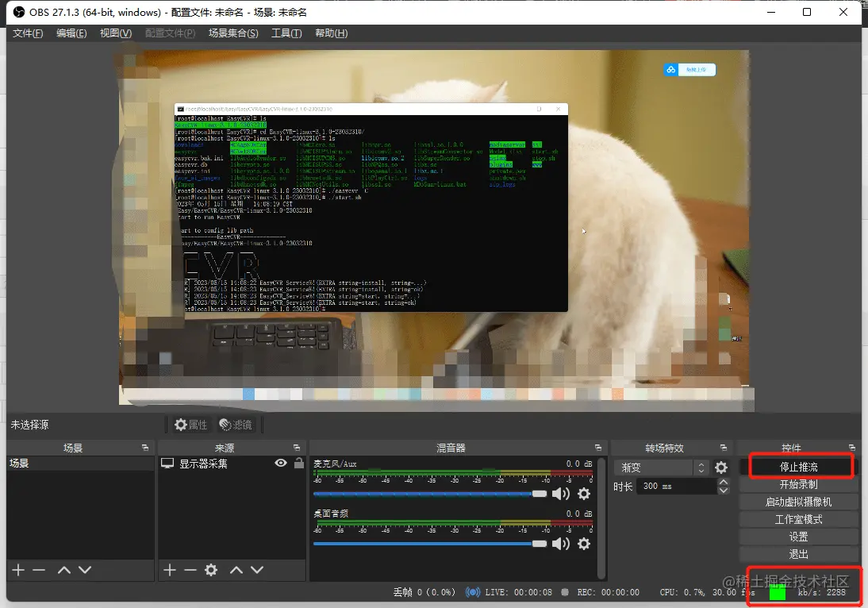
Task: Pop out the 转场特效 dock panel
Action: click(x=723, y=448)
